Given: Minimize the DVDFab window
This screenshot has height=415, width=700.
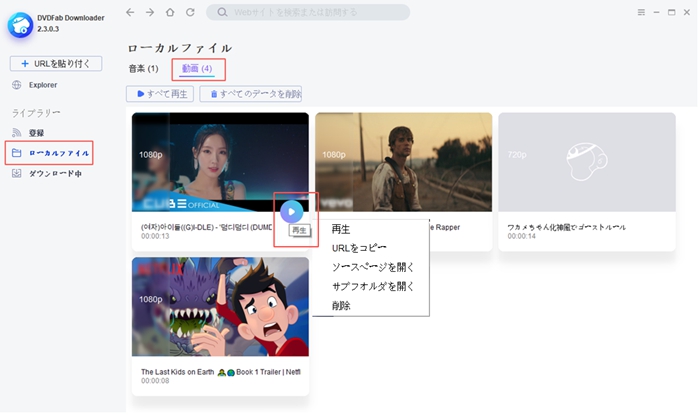Looking at the screenshot, I should 656,12.
